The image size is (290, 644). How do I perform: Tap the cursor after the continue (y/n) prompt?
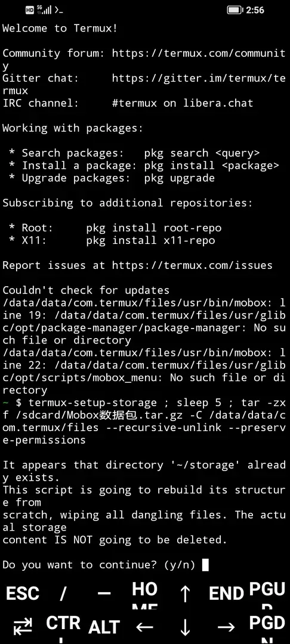206,565
